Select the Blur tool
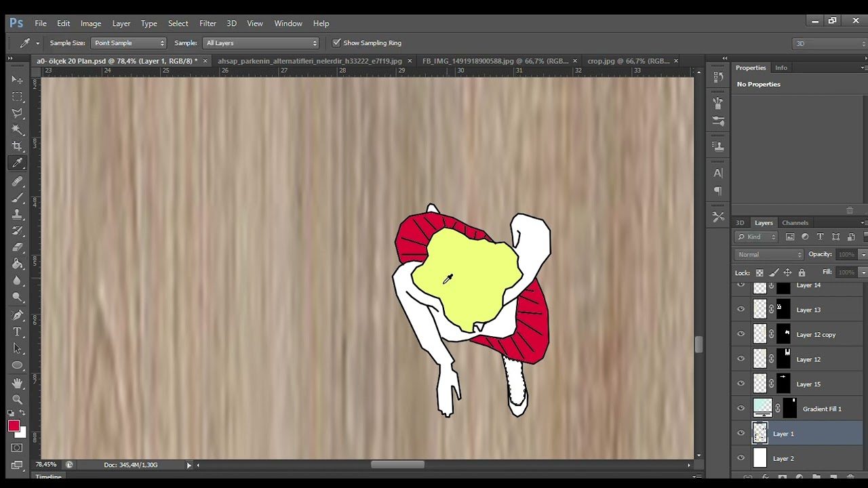Screen dimensions: 868x488 coord(17,281)
